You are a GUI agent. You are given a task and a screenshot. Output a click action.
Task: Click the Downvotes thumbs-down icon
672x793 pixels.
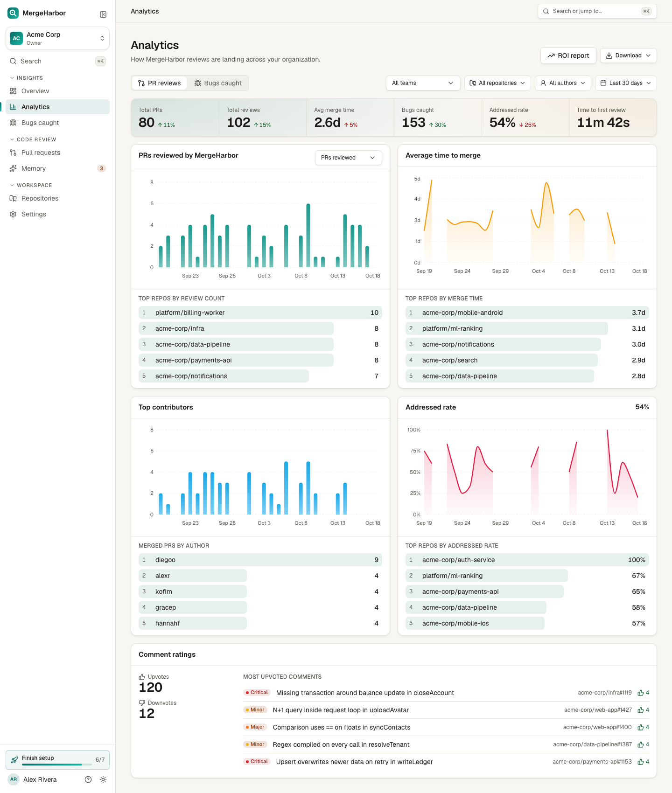[x=142, y=703]
